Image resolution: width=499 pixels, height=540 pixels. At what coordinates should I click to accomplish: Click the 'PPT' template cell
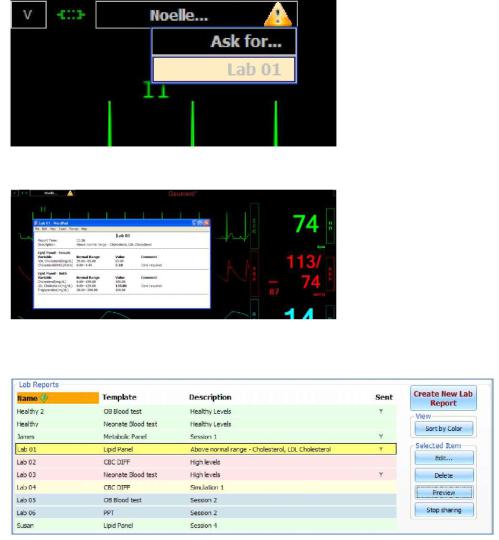(x=108, y=513)
